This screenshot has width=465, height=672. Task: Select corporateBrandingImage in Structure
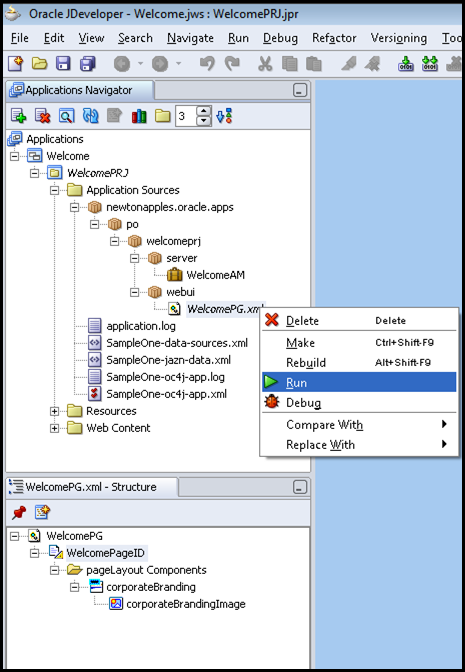[186, 604]
